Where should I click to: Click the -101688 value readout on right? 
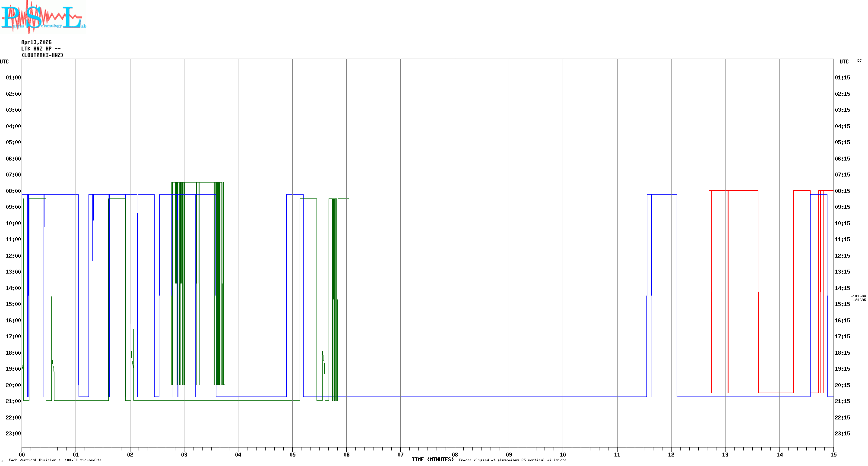click(x=858, y=296)
